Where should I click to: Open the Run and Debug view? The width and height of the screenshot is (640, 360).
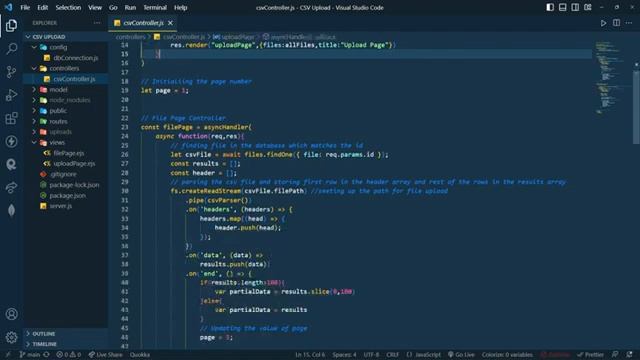coord(11,95)
